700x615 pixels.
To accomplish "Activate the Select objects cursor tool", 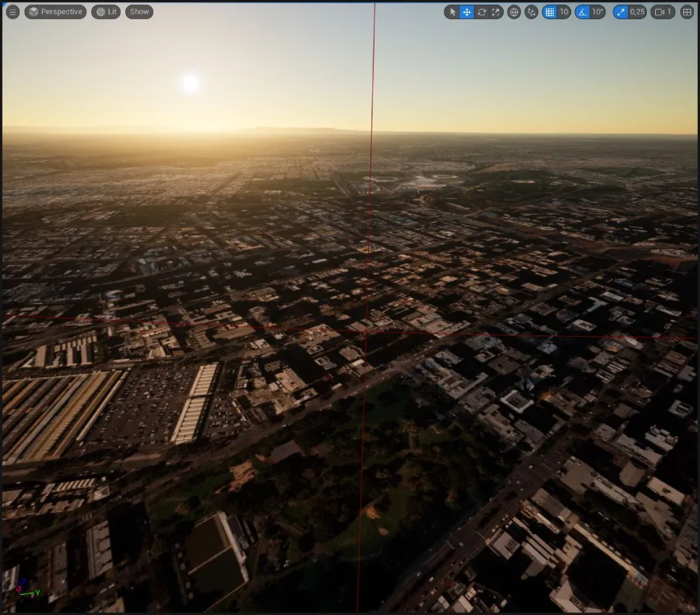I will (452, 12).
